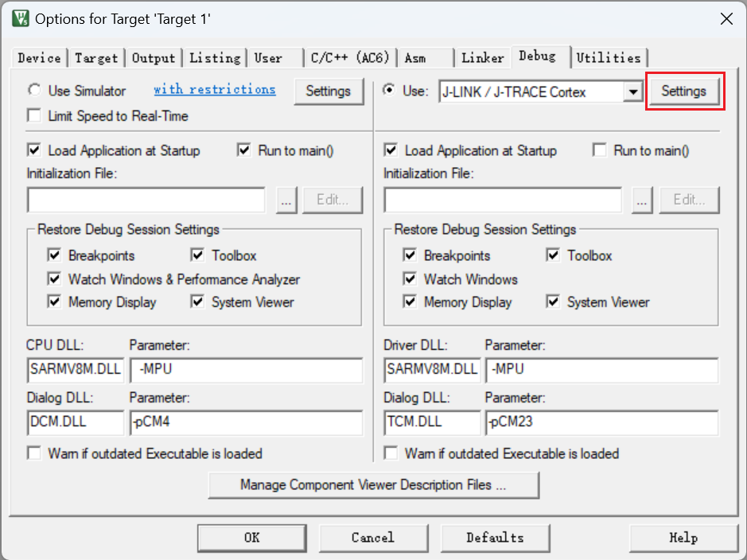Enable Limit Speed to Real-Time
Image resolution: width=747 pixels, height=560 pixels.
34,115
